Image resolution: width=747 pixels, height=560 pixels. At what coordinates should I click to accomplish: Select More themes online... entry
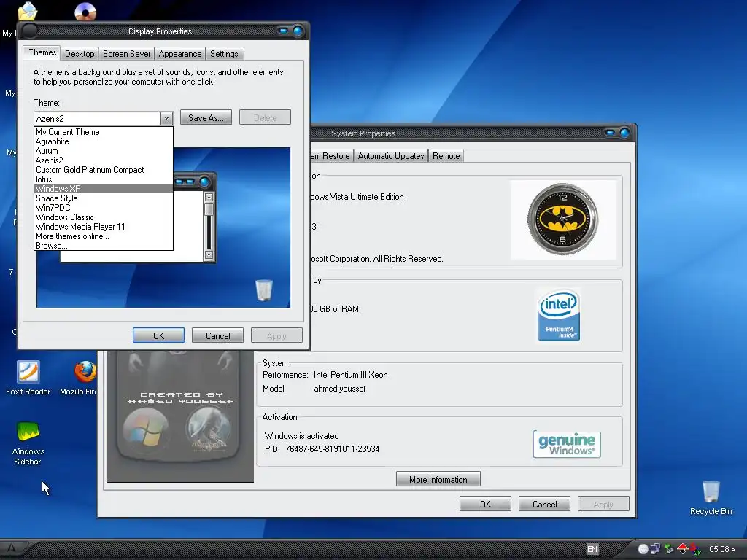(x=104, y=236)
